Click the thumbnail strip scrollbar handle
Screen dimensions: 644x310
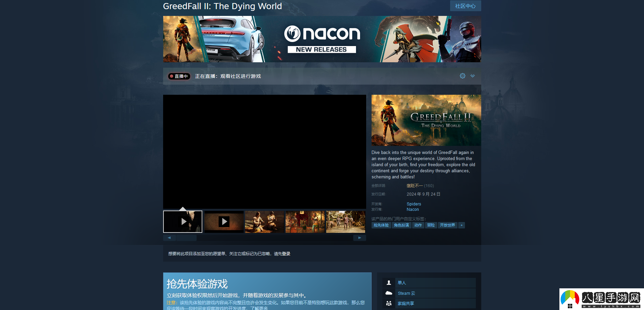pyautogui.click(x=186, y=238)
